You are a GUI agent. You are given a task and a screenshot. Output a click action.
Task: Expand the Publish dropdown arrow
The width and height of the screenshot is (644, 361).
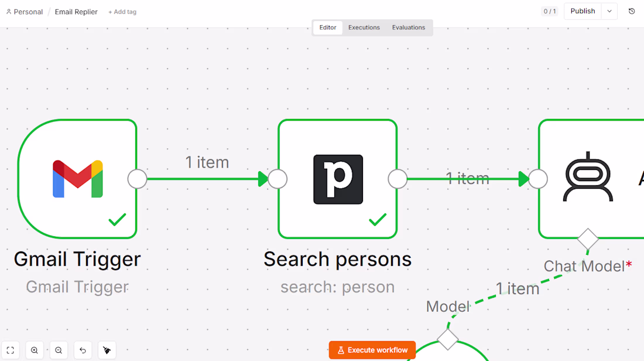(x=609, y=11)
